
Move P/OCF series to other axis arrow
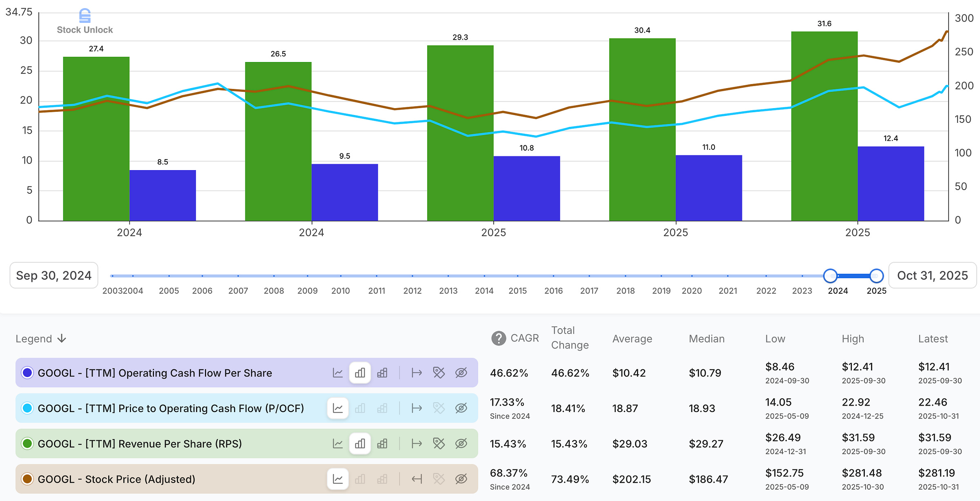416,408
